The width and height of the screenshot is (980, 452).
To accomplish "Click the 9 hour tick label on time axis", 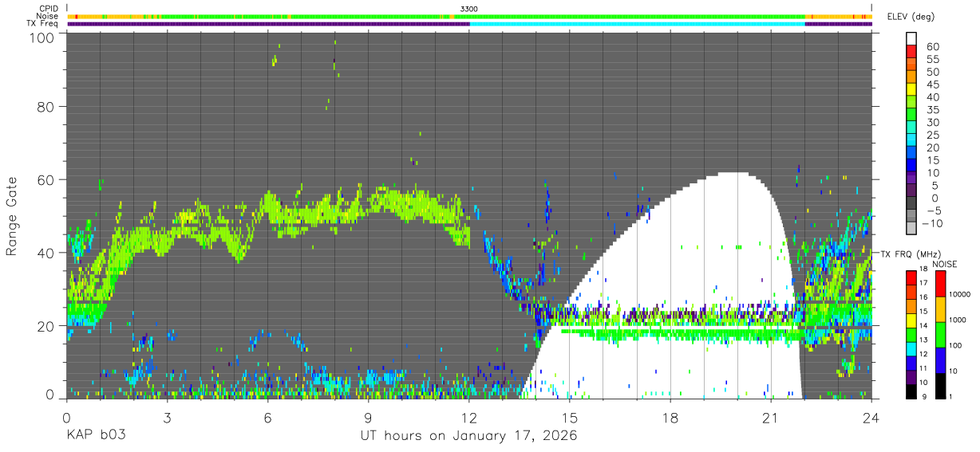I will tap(369, 417).
